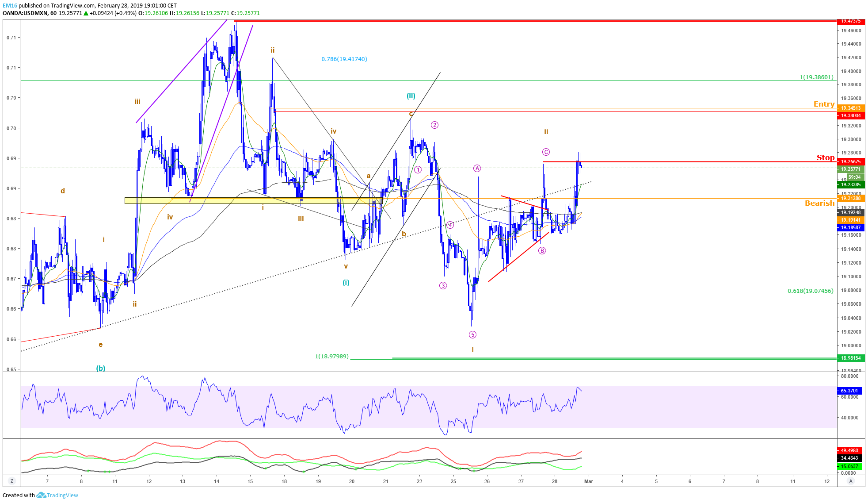Viewport: 868px width, 503px height.
Task: Select the 15.0637 green indicator value
Action: [x=849, y=466]
